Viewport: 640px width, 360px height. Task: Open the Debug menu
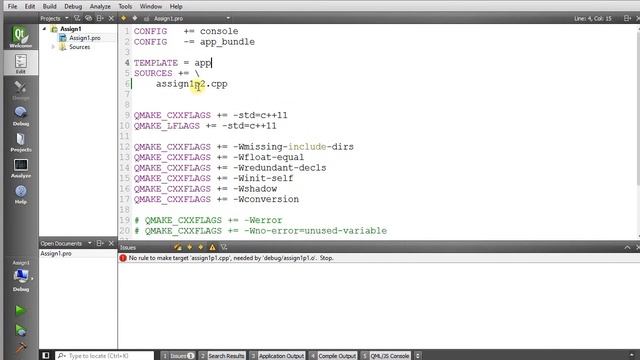pos(73,7)
